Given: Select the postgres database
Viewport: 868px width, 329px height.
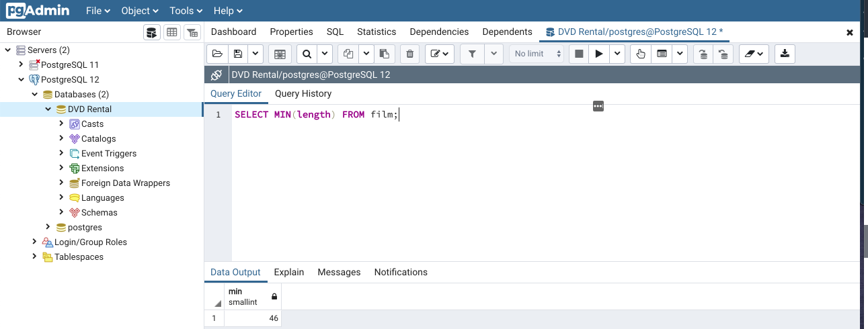Looking at the screenshot, I should [x=85, y=227].
